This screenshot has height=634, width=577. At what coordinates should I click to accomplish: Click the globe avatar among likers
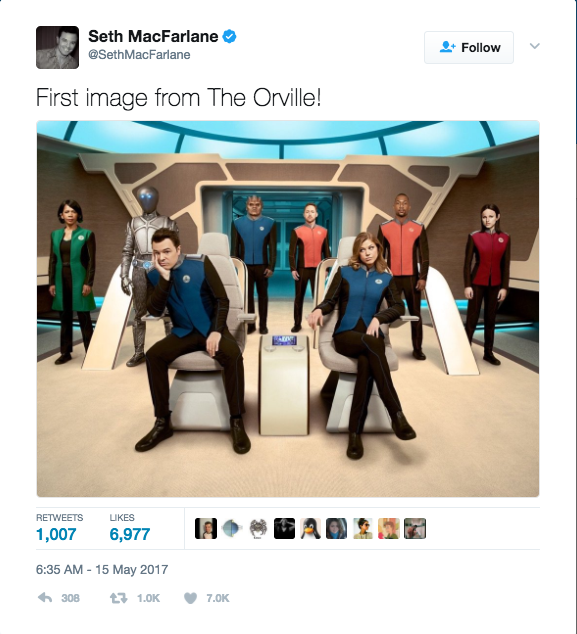[232, 528]
